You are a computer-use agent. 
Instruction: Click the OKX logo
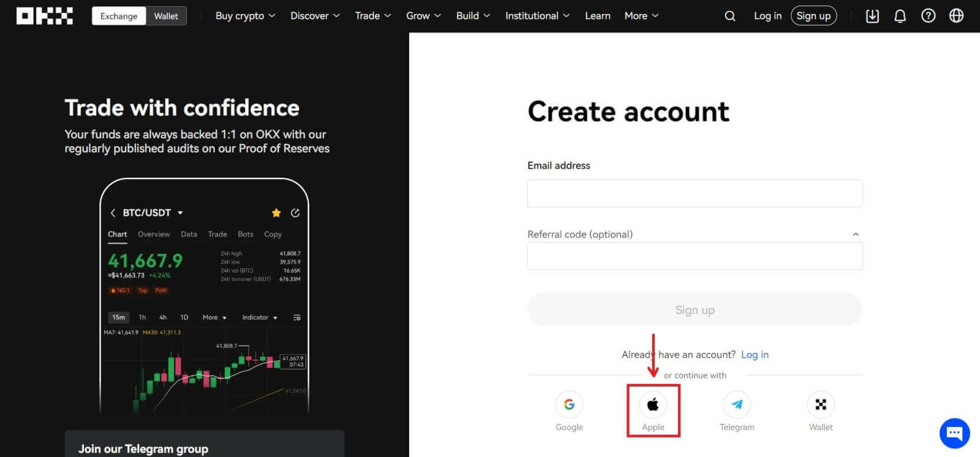45,16
